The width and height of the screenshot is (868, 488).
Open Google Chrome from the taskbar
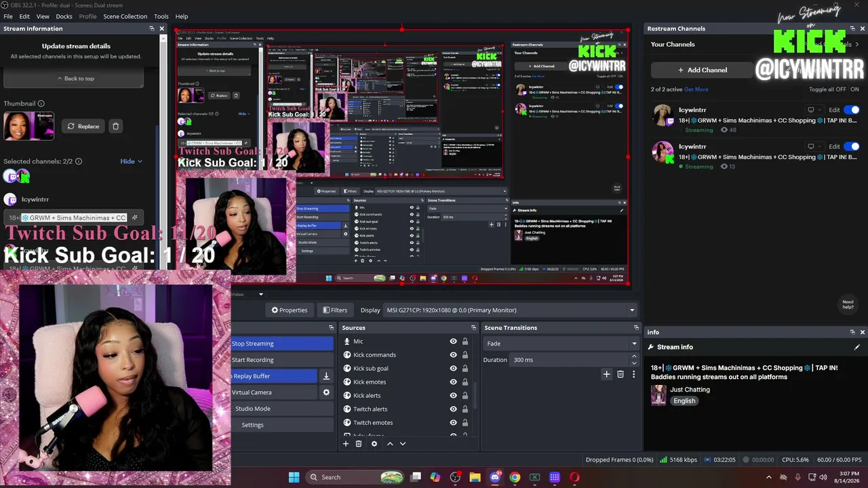[x=515, y=477]
